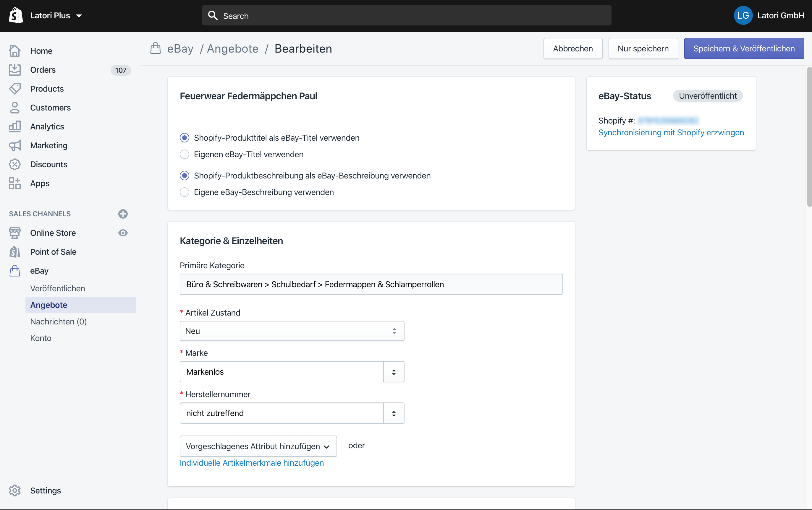The image size is (812, 510).
Task: Open Nachrichten (0) under eBay
Action: 58,321
